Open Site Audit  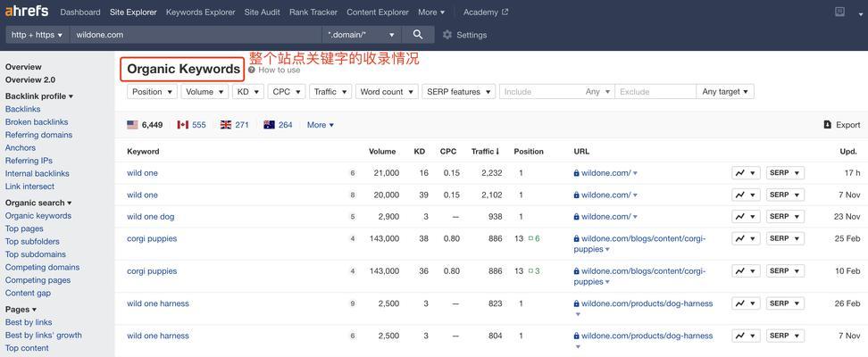click(262, 12)
